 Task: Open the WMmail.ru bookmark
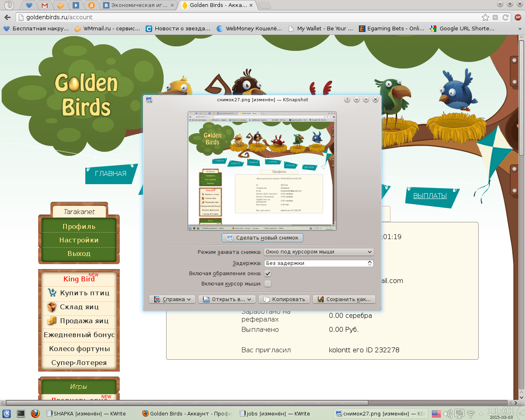(x=107, y=29)
